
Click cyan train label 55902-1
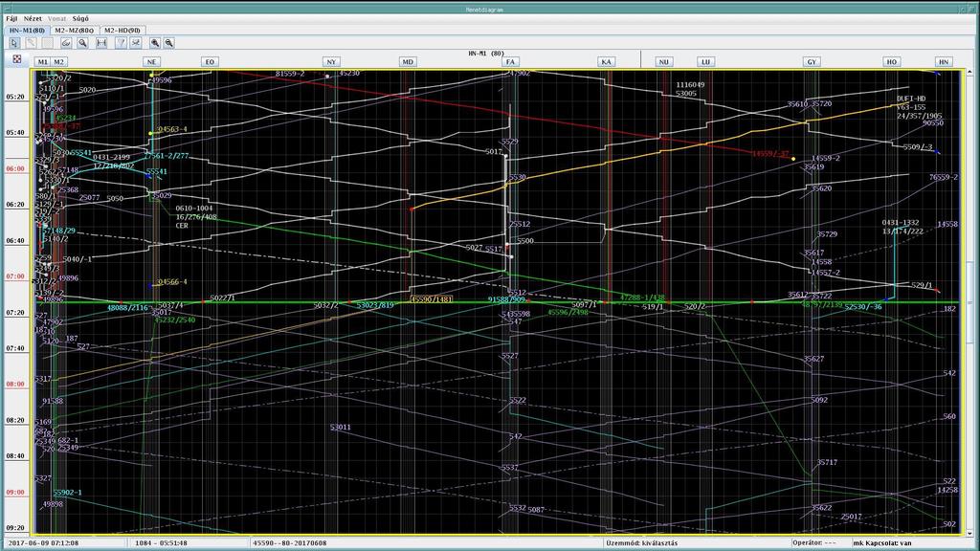68,493
